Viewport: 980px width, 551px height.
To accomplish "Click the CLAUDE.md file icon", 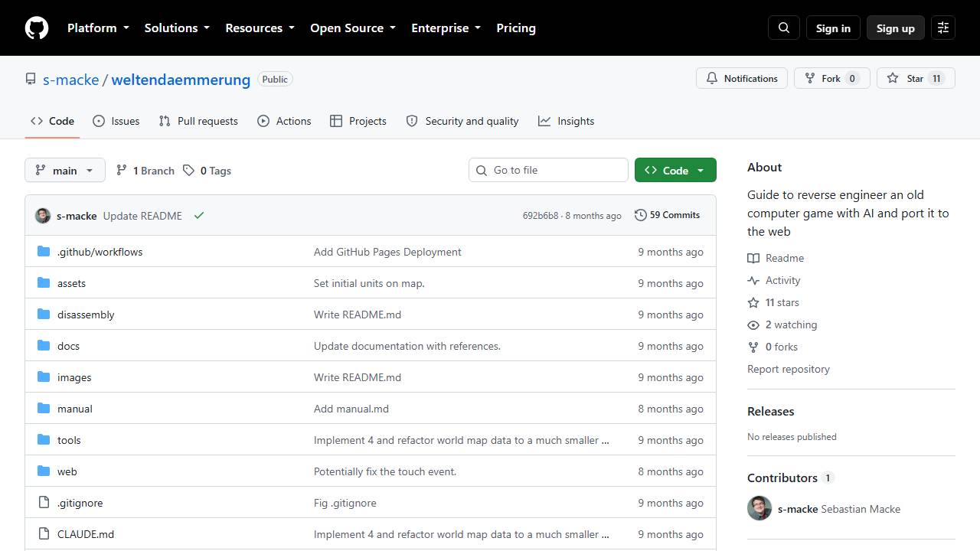I will (44, 534).
